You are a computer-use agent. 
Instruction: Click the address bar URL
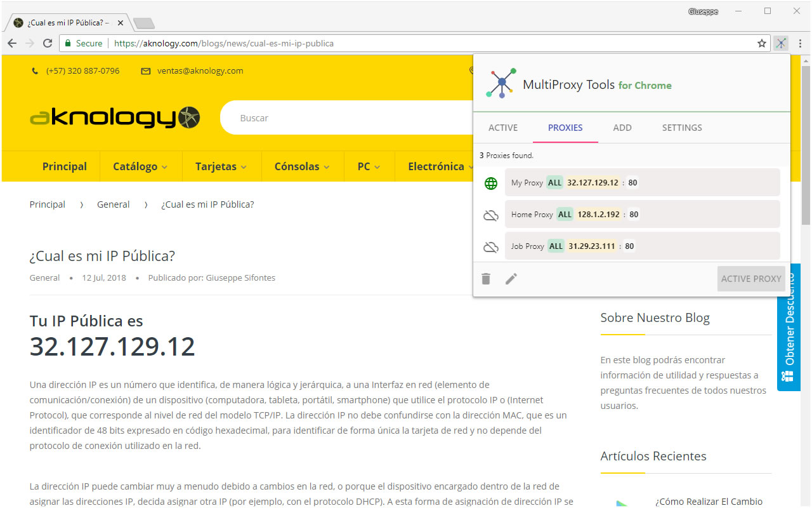(224, 44)
